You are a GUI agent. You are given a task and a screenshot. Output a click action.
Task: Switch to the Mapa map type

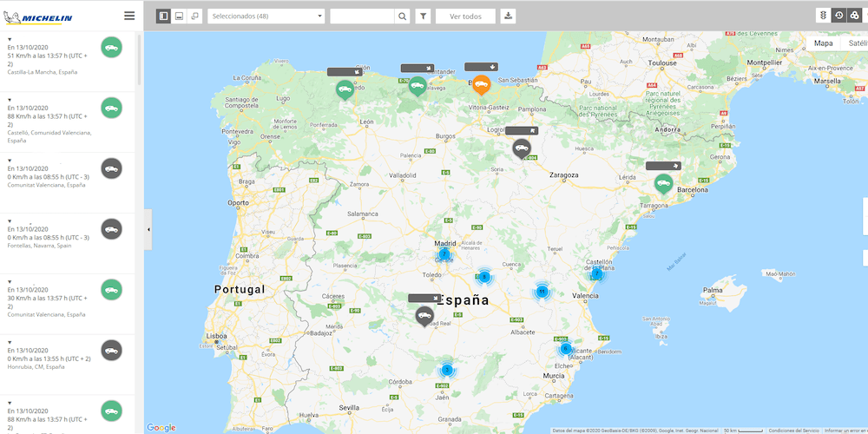pos(823,43)
